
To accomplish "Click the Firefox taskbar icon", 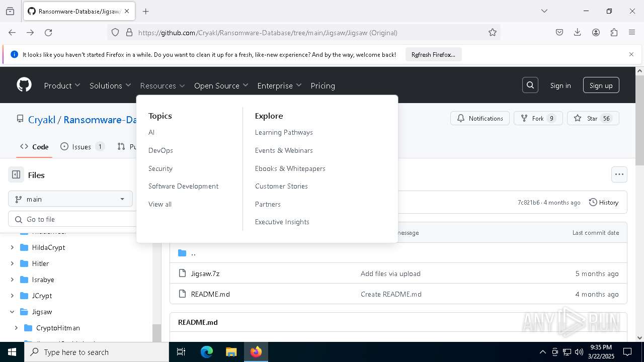I will click(x=256, y=352).
